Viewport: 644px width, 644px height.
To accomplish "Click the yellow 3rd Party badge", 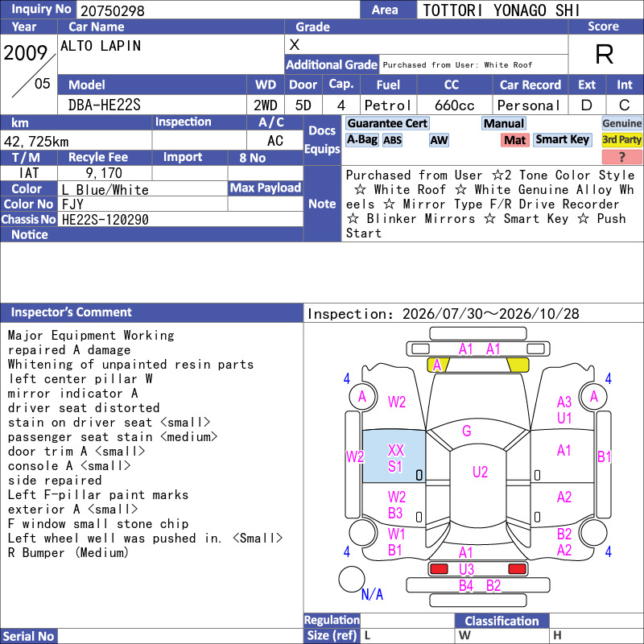I will click(x=621, y=140).
